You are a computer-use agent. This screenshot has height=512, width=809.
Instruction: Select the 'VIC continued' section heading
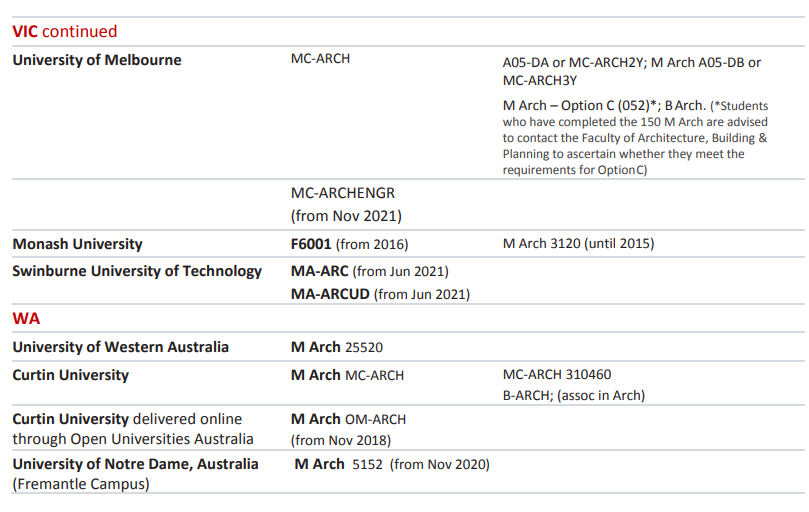(65, 31)
